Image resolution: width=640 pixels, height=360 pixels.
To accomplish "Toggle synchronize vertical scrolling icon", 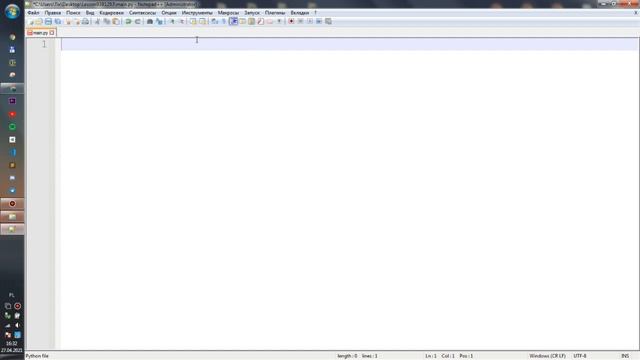I will point(193,21).
